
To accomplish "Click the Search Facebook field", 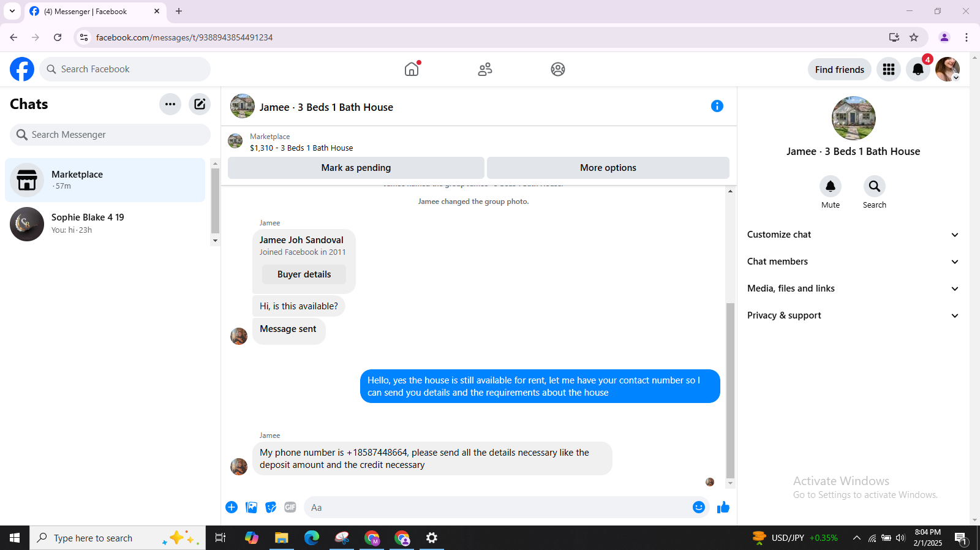I will pyautogui.click(x=125, y=69).
